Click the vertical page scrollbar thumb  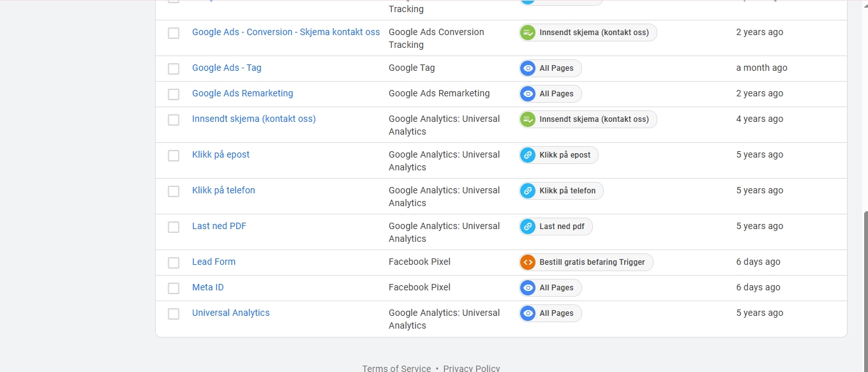click(865, 291)
